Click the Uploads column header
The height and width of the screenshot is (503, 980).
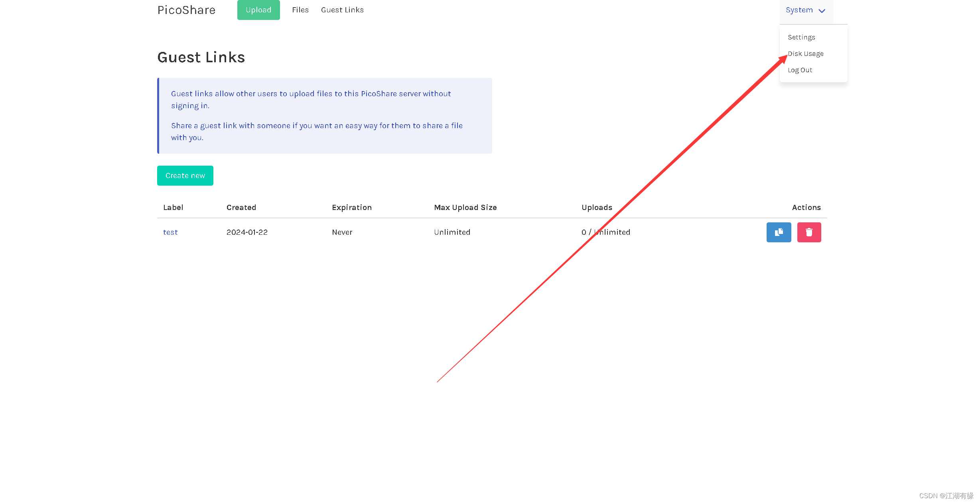(596, 207)
